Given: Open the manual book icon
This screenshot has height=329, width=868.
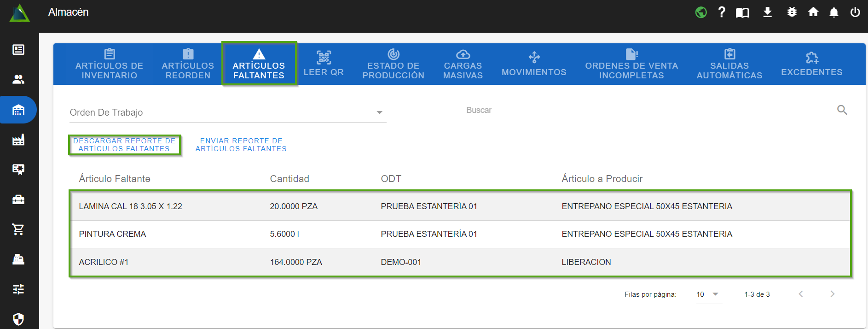Looking at the screenshot, I should (x=742, y=12).
